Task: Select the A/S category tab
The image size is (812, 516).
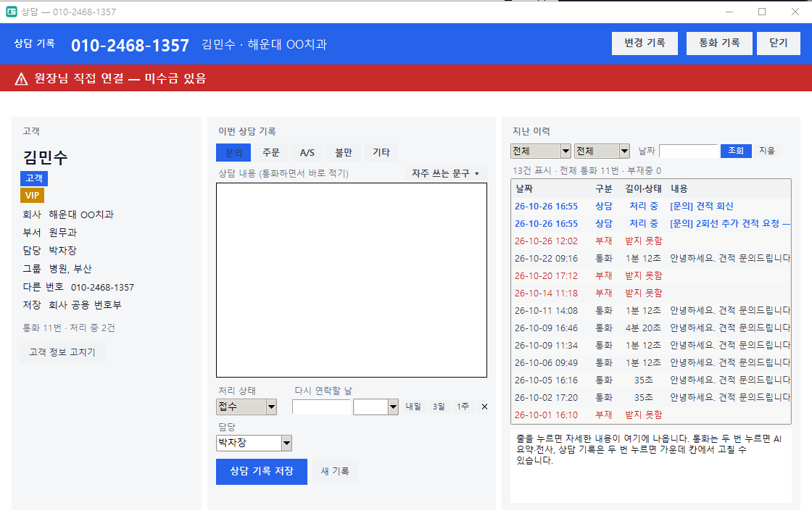Action: [x=307, y=153]
